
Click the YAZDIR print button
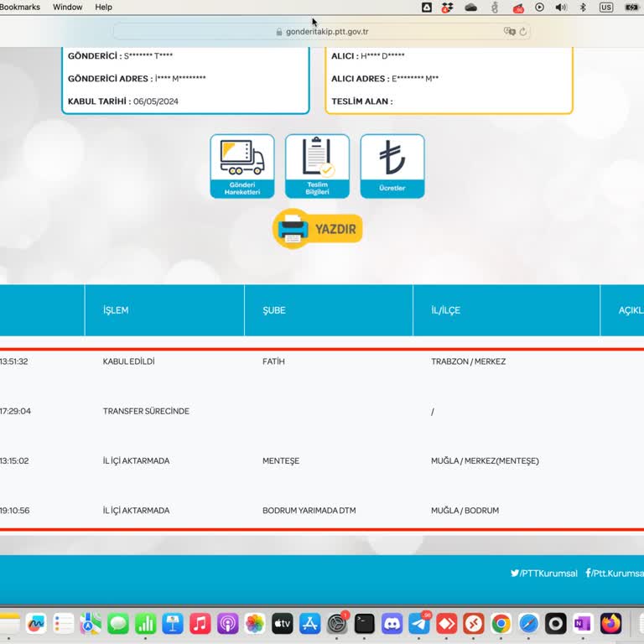[318, 228]
